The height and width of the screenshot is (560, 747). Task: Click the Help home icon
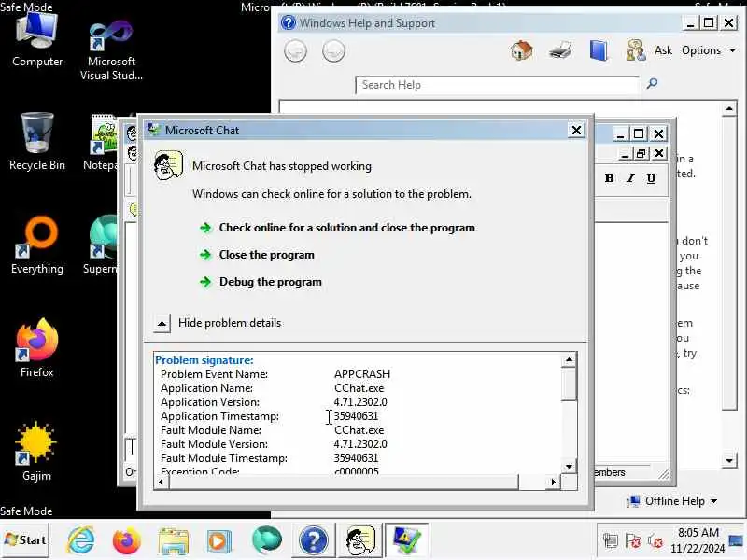[522, 50]
